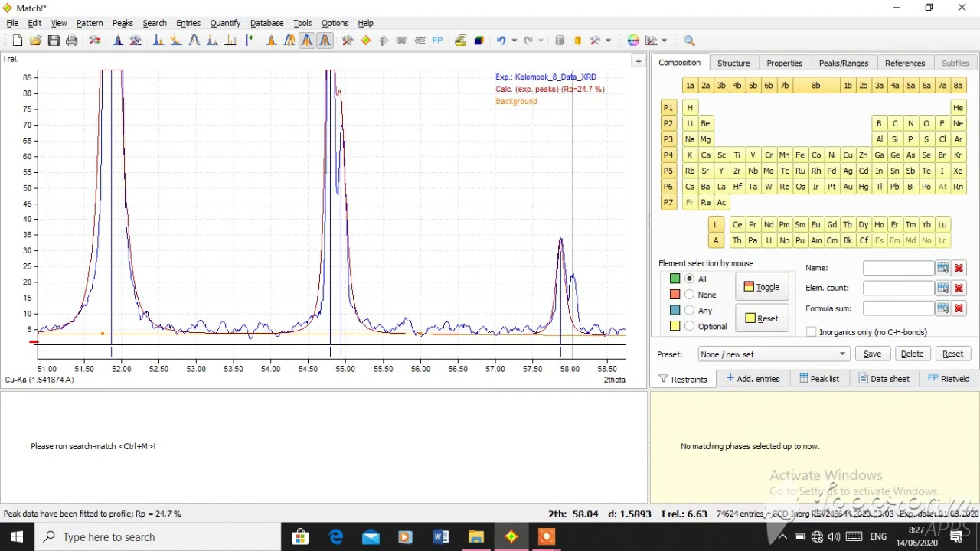Click the plus button above diffraction chart
Viewport: 980px width, 551px height.
pyautogui.click(x=638, y=61)
